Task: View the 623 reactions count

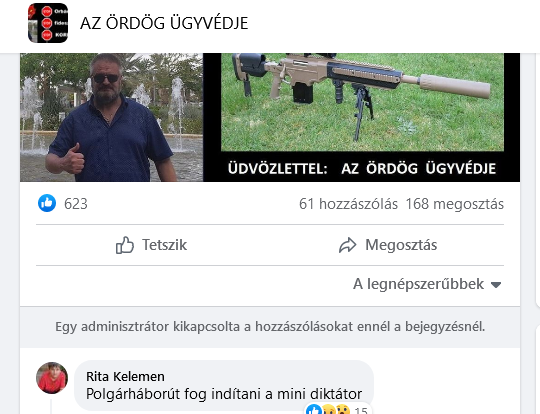Action: [x=76, y=204]
